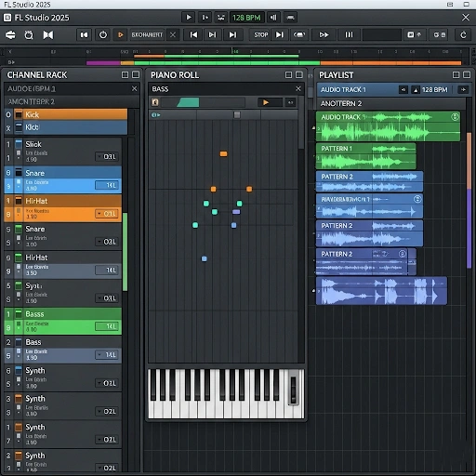
Task: Click the green AUDIO TRACK waveform clip
Action: click(388, 126)
